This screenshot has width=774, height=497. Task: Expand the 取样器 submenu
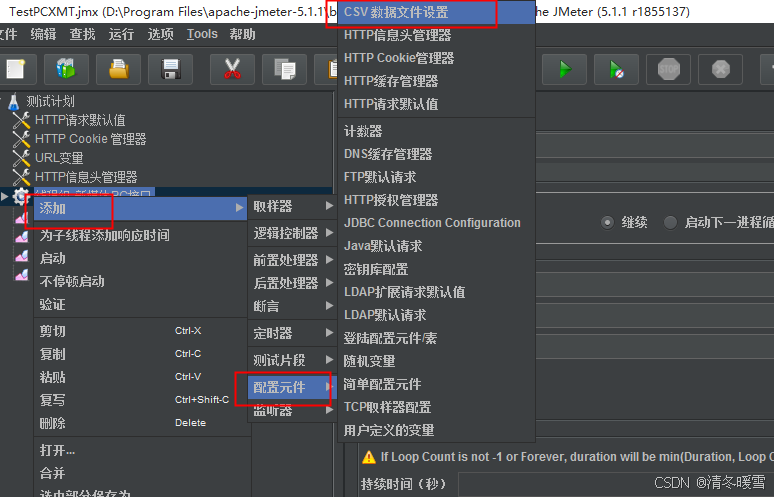pos(293,206)
